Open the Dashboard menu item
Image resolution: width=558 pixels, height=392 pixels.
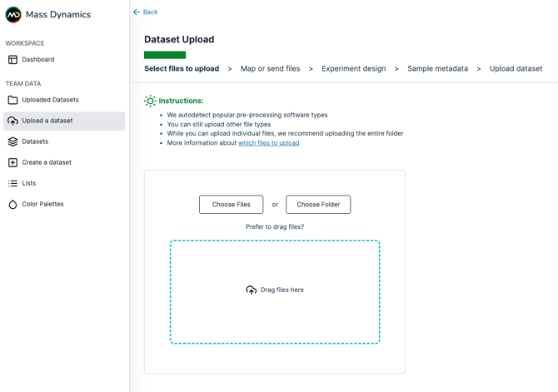(x=38, y=60)
